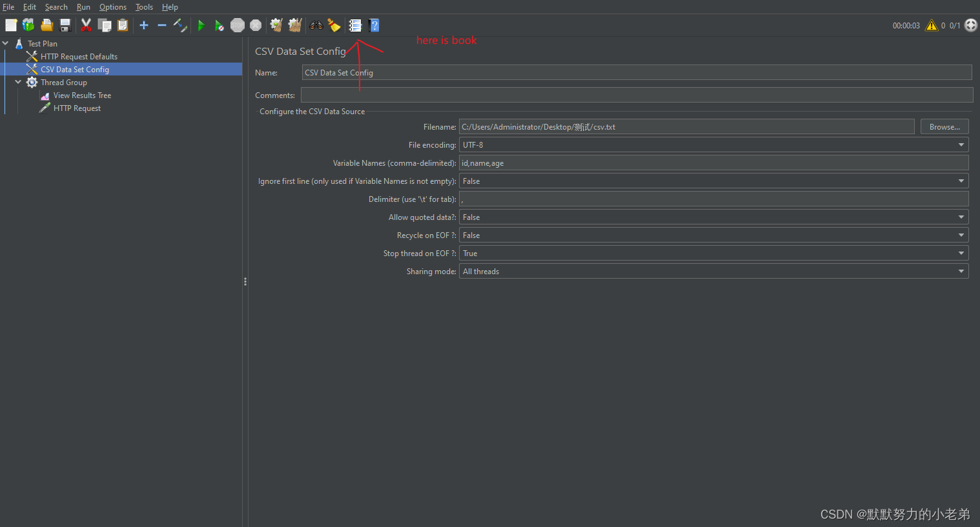Open the Sharing mode dropdown
980x527 pixels.
point(713,272)
